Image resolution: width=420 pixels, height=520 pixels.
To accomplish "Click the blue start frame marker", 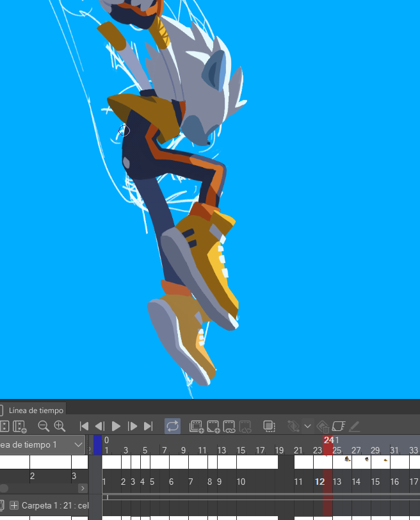I will tap(97, 444).
